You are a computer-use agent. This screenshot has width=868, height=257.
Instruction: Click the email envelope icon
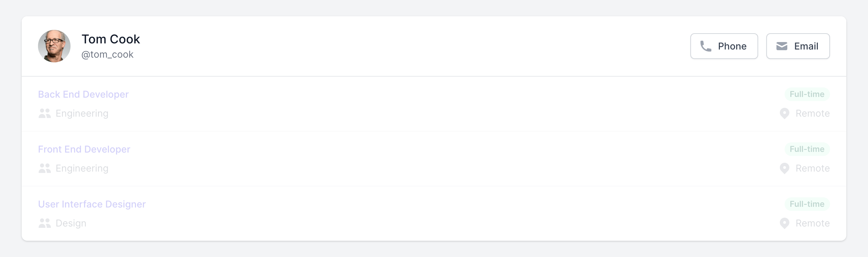coord(782,46)
